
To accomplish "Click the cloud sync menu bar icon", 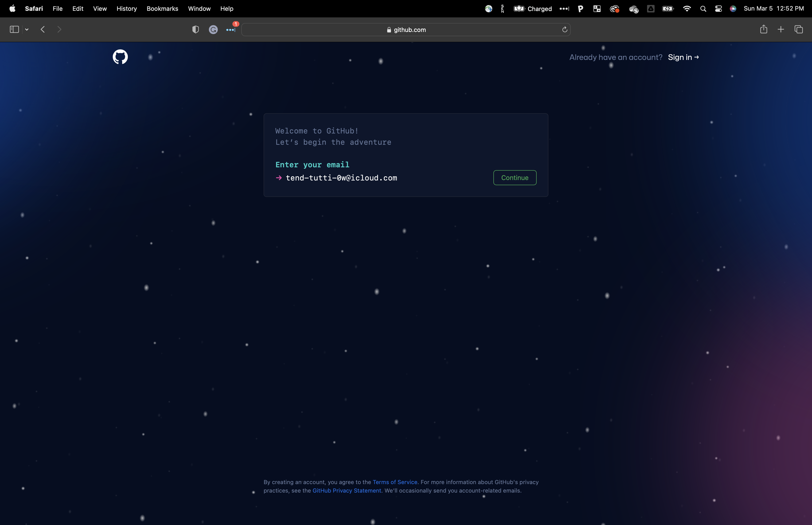I will (x=634, y=9).
